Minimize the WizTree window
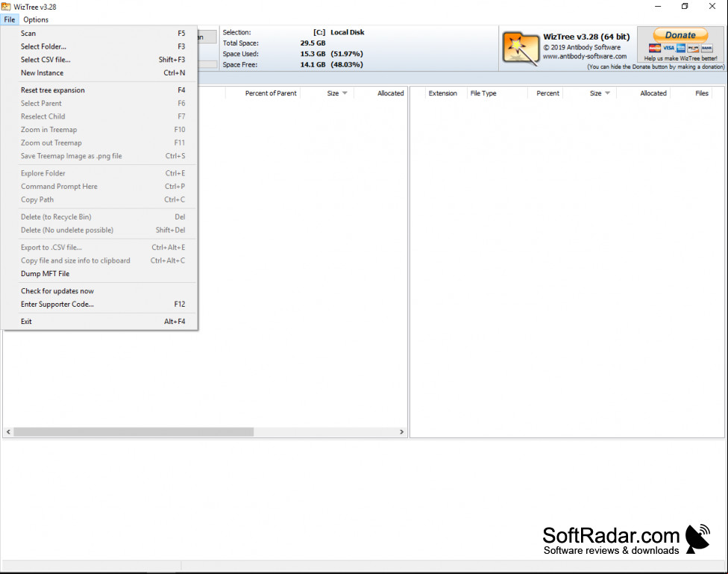 pos(657,7)
